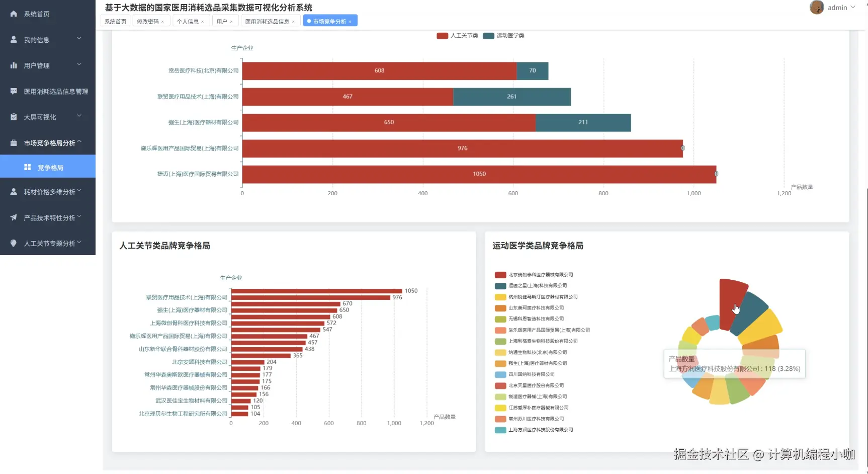Switch to the 医用消耗选品信息 tab
The width and height of the screenshot is (868, 474).
pos(268,21)
